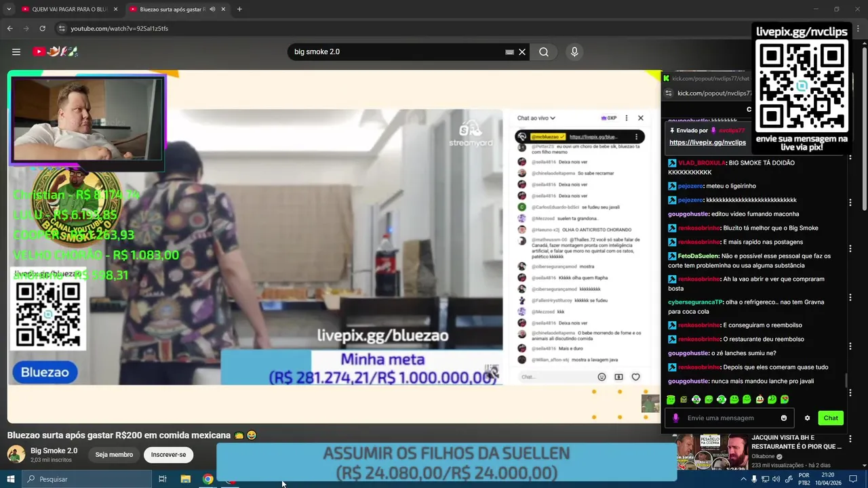Screen dimensions: 868x488
Task: Open the live chat three-dot options
Action: click(626, 118)
